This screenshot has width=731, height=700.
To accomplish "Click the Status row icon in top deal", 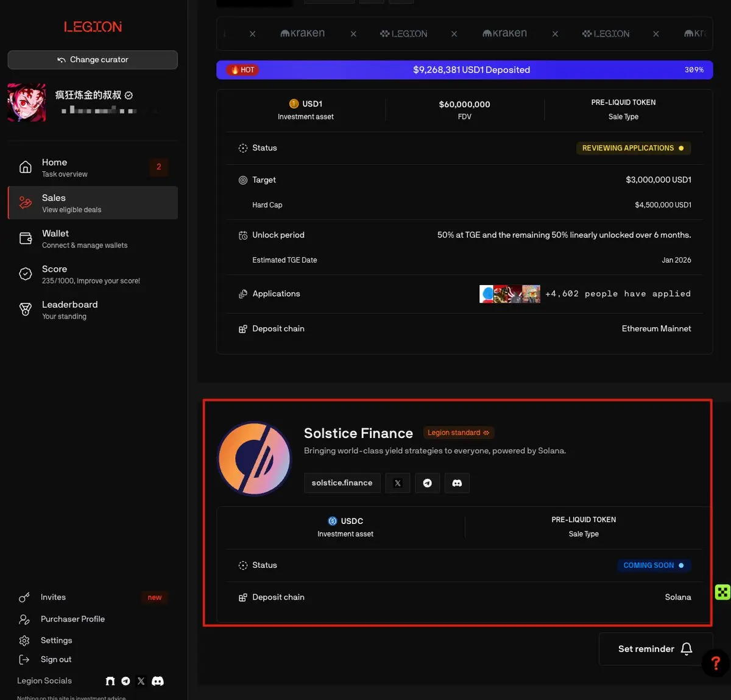I will [x=243, y=148].
